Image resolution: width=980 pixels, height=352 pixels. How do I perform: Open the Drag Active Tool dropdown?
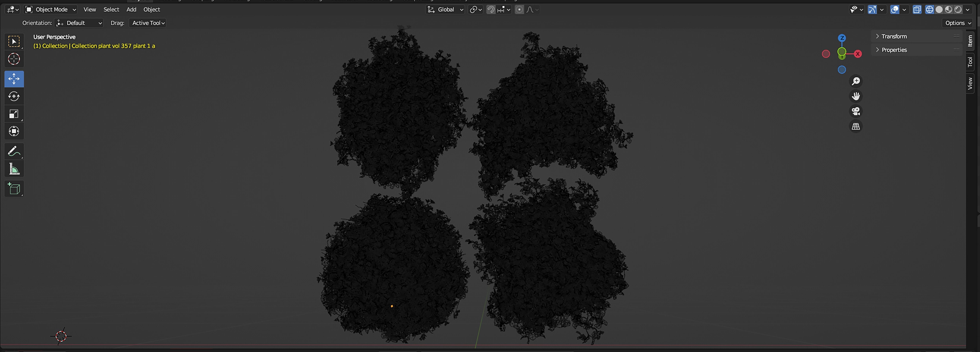tap(148, 23)
